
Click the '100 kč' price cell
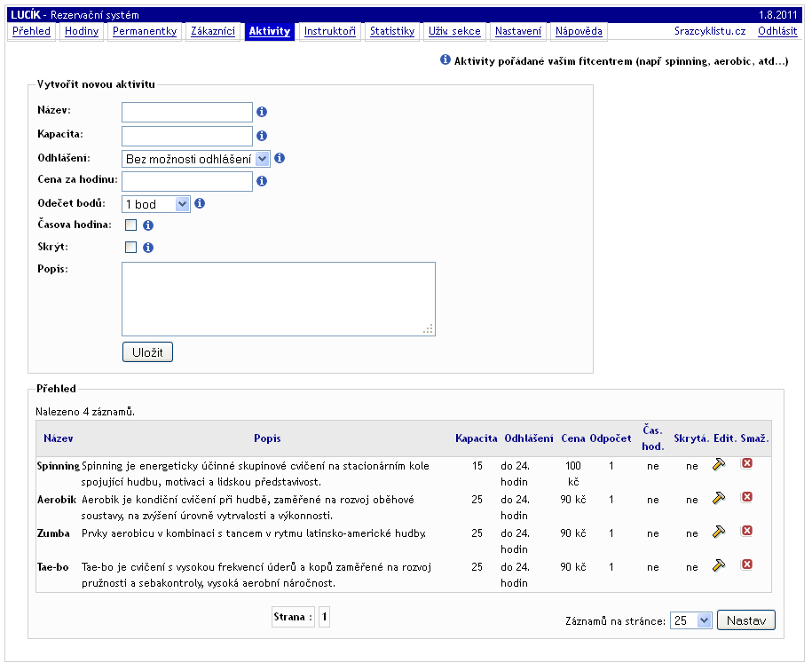point(573,474)
